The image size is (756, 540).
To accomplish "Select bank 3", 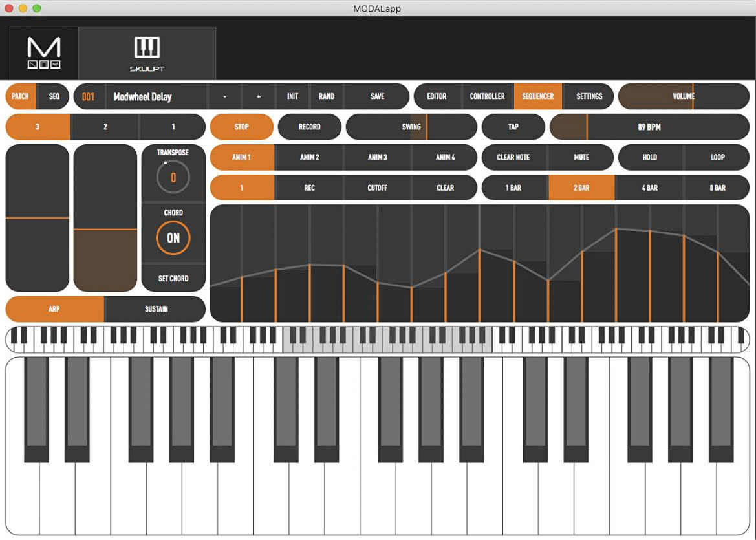I will click(x=38, y=127).
